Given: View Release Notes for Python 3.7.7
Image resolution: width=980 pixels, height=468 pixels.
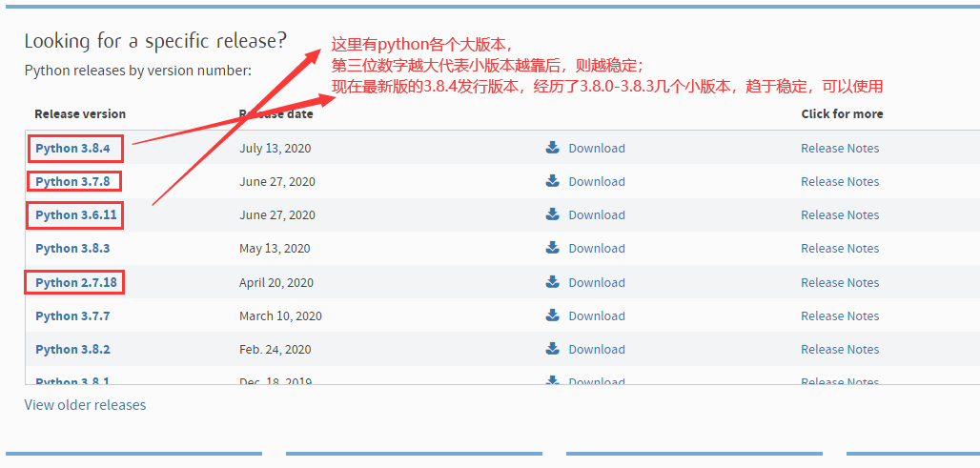Looking at the screenshot, I should pos(840,316).
